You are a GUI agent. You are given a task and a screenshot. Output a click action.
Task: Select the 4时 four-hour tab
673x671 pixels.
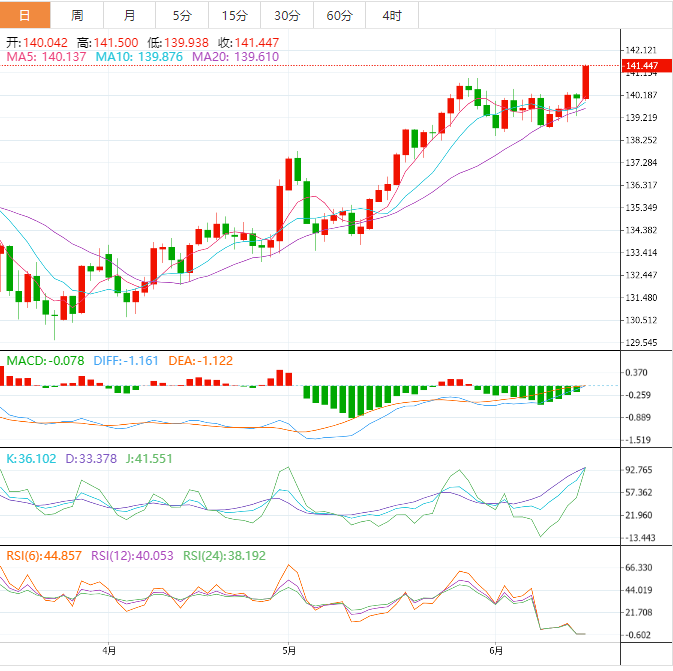pyautogui.click(x=391, y=15)
